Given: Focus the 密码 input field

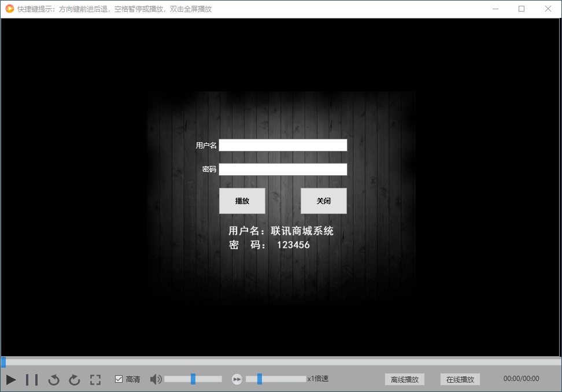Looking at the screenshot, I should [x=283, y=169].
